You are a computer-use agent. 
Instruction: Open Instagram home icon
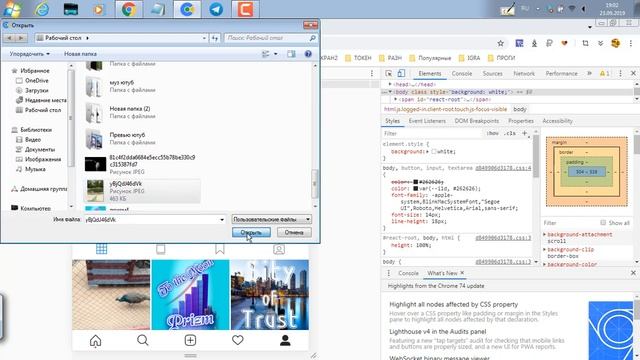tap(96, 340)
